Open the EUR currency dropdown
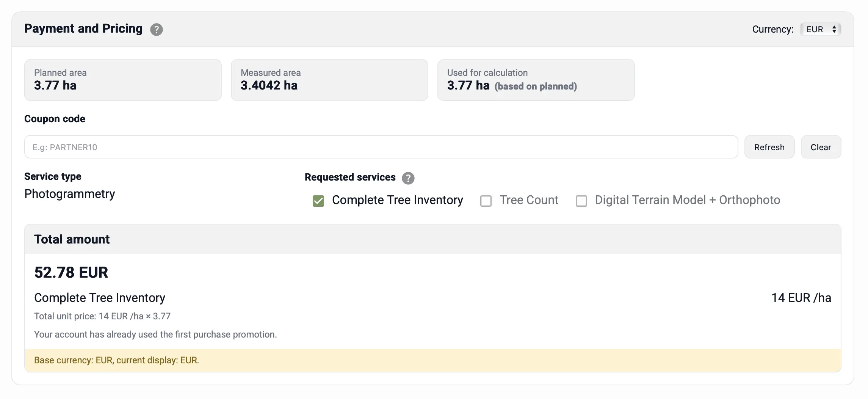This screenshot has height=399, width=868. (x=820, y=30)
